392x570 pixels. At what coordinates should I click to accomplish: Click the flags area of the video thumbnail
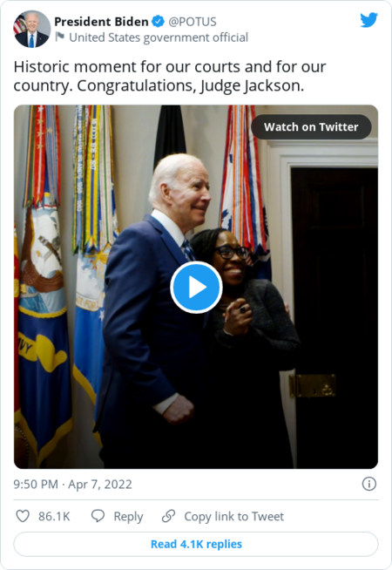65,254
